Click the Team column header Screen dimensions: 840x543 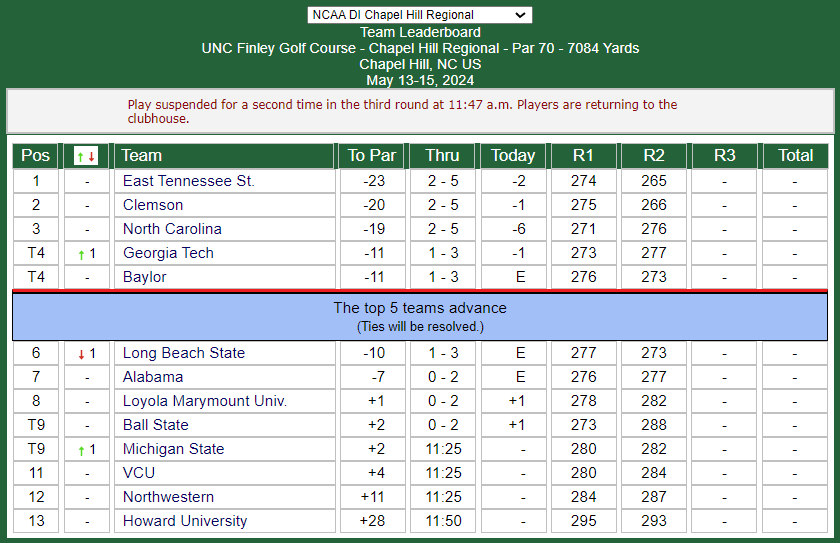[x=224, y=156]
